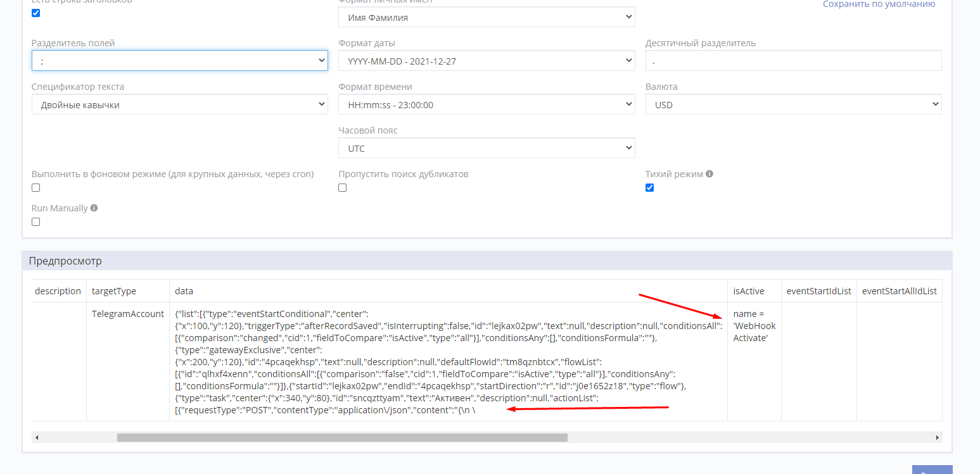This screenshot has width=980, height=474.
Task: Check the Пропустить поиск дубликатов box
Action: coord(343,188)
